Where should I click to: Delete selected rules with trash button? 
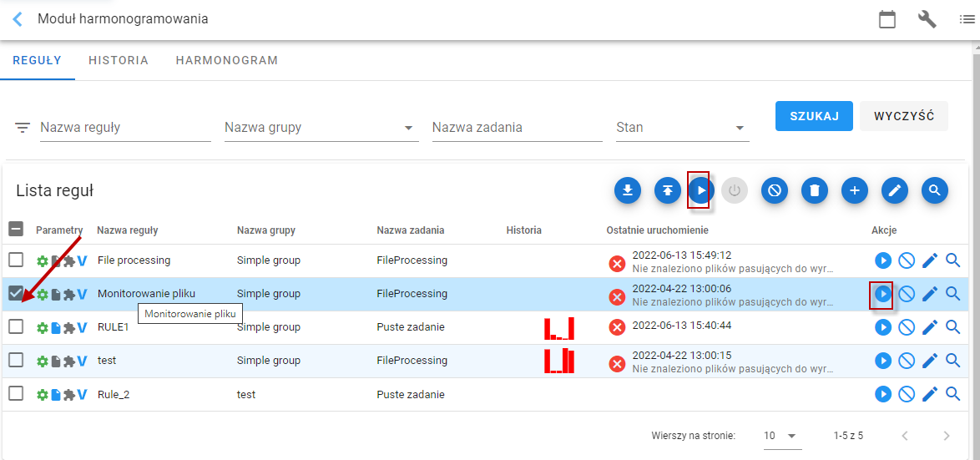click(815, 190)
